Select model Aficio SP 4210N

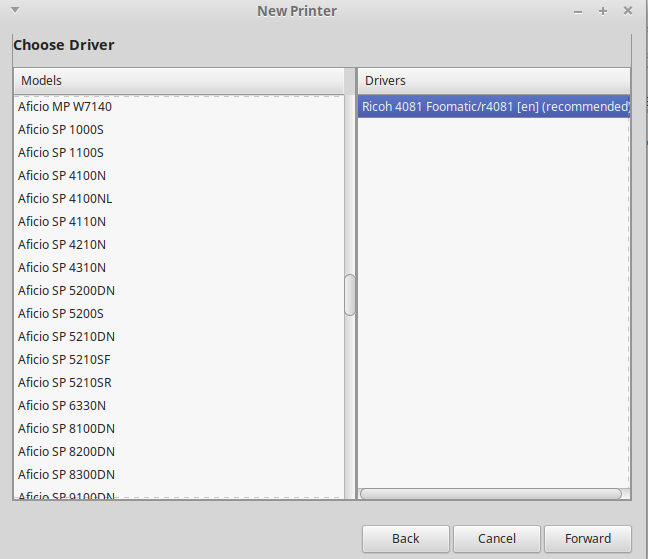coord(179,245)
